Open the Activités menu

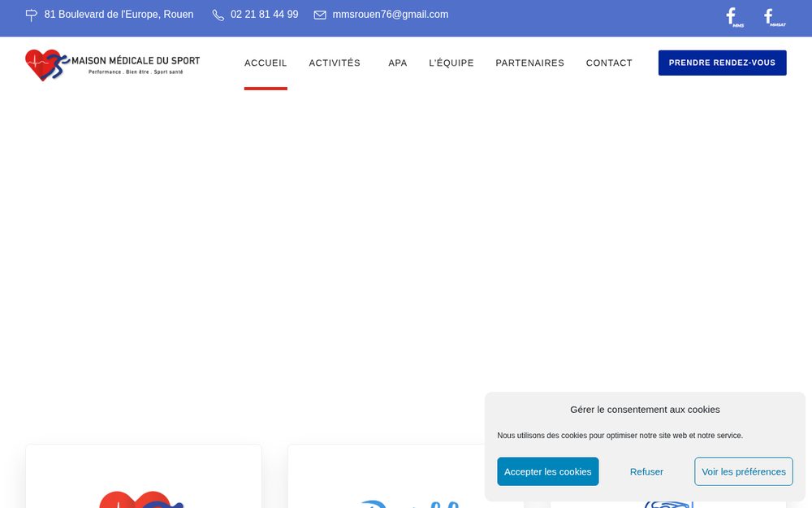335,63
